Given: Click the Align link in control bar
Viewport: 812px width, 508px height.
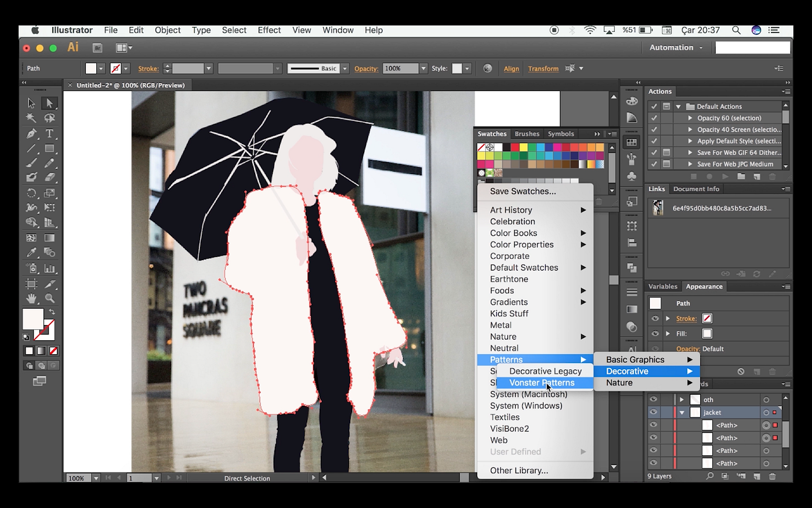Looking at the screenshot, I should [x=511, y=69].
